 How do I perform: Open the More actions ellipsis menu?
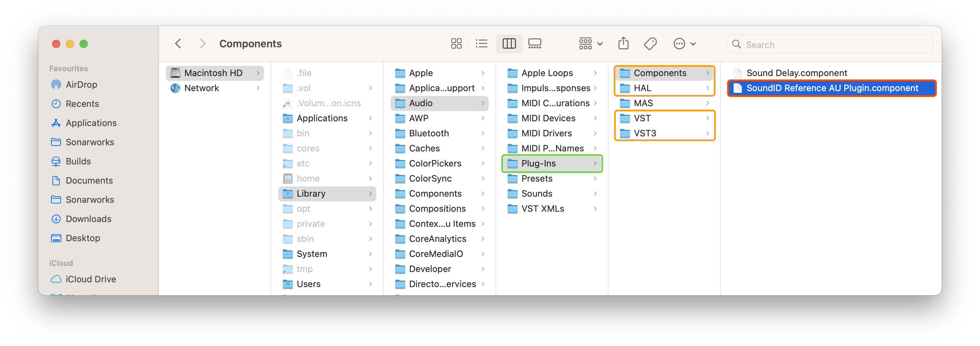click(684, 44)
